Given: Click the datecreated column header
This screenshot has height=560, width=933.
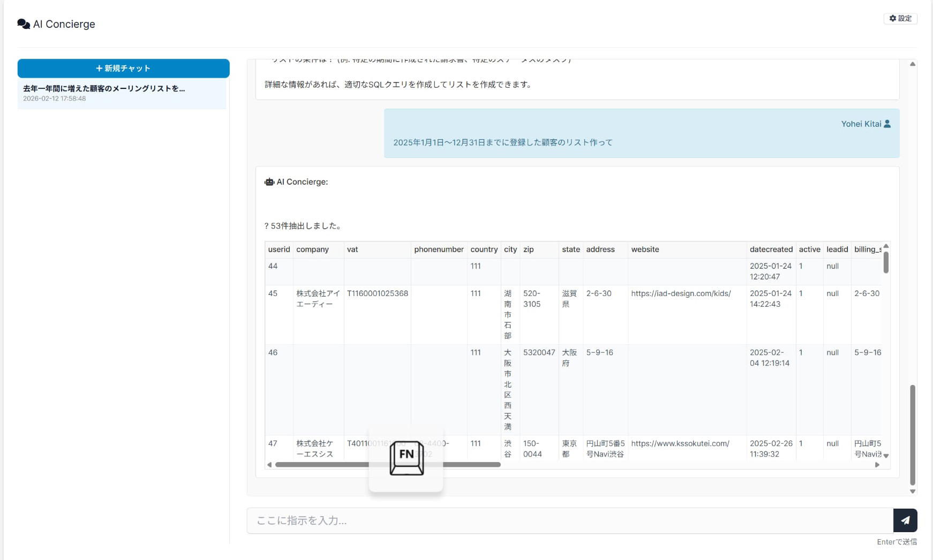Looking at the screenshot, I should tap(771, 249).
